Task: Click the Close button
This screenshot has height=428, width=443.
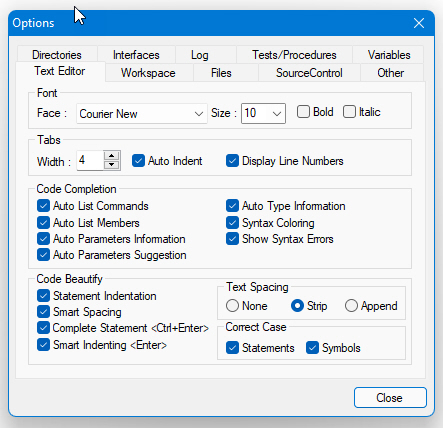Action: [390, 397]
